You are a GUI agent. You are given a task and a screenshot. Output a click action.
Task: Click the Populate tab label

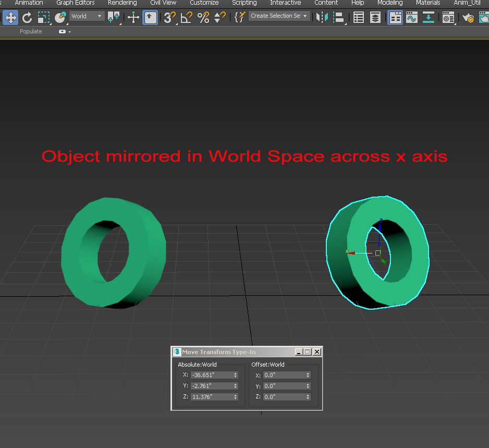(x=31, y=31)
